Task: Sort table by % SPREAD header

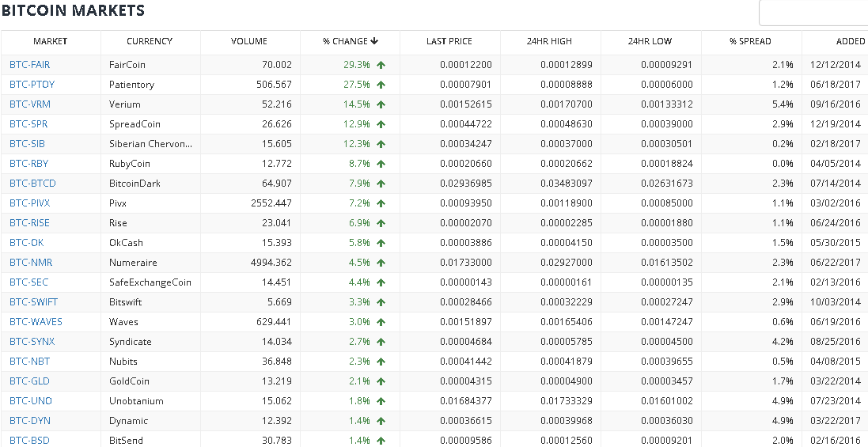Action: [x=750, y=41]
